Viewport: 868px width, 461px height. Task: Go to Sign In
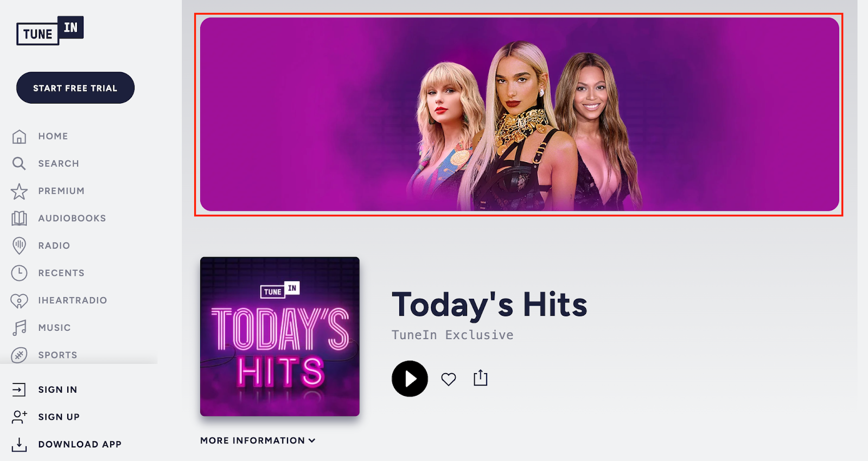tap(58, 389)
